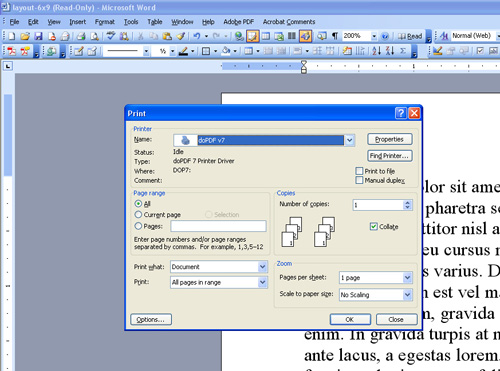Click the Paste clipboard icon
500x371 pixels.
167,36
